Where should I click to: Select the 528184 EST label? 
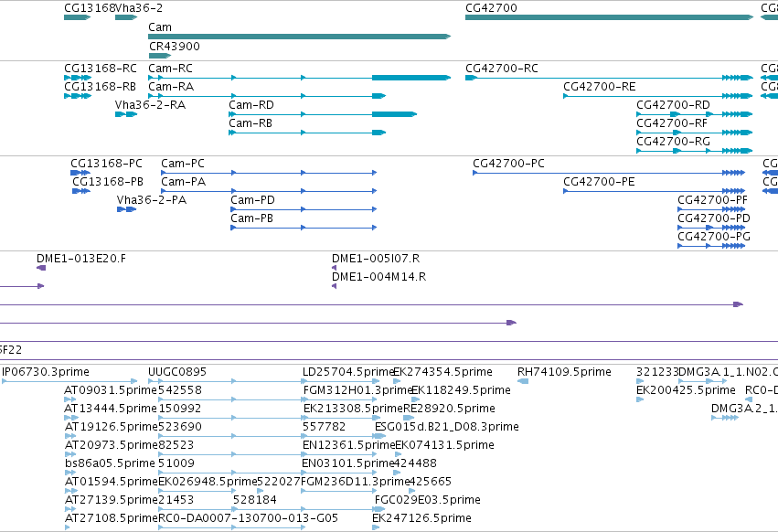click(x=254, y=501)
